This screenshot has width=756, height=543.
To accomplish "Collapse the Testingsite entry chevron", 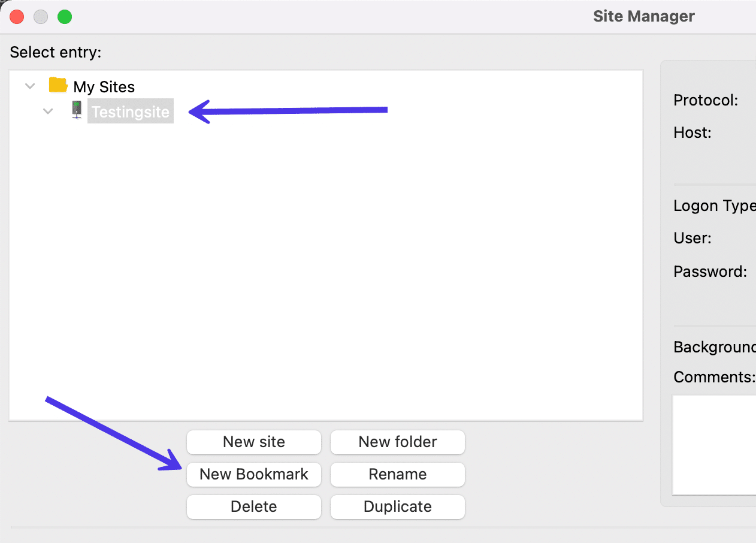I will click(48, 111).
